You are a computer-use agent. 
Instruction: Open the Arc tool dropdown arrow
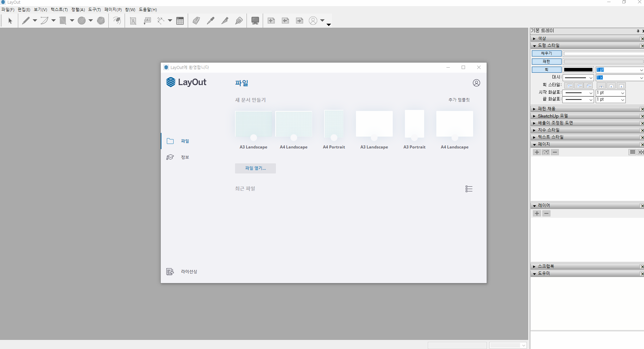(53, 21)
